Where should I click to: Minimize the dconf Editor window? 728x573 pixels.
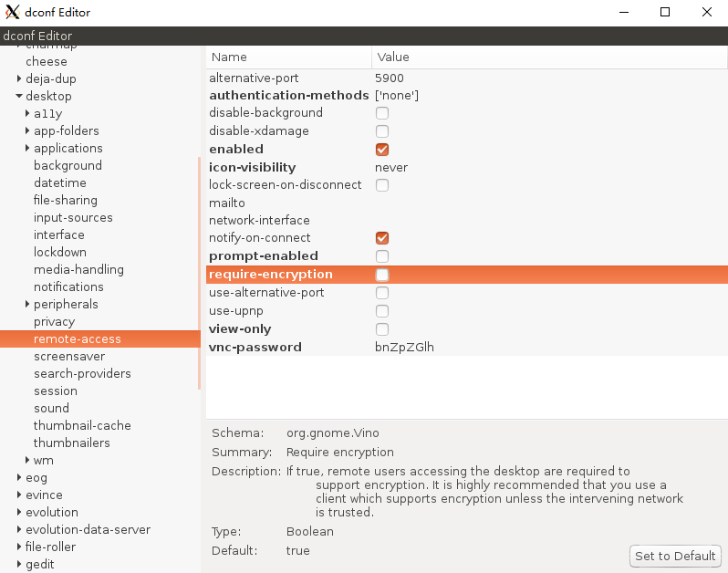(624, 12)
